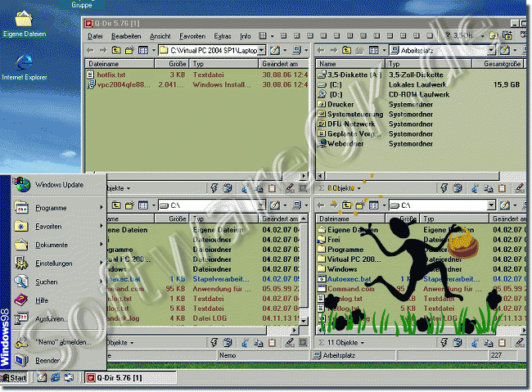Sort the top-left panel by the Größe column
Screen dimensions: 532x392
click(172, 64)
